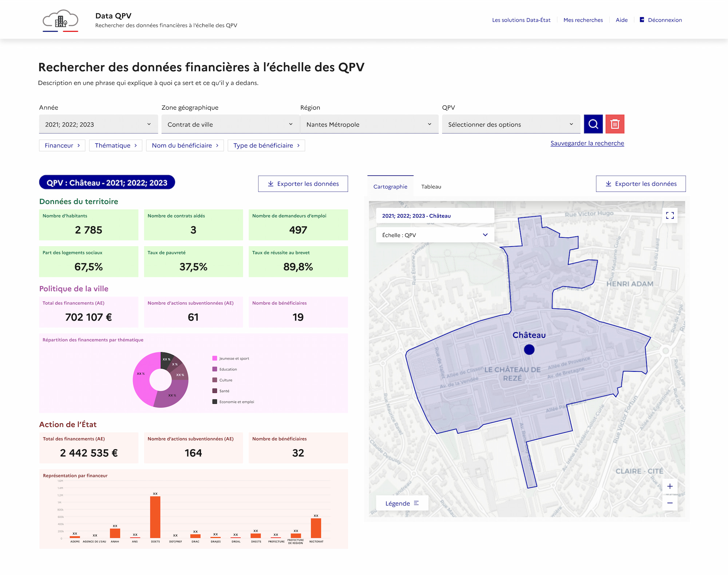Open the QPV options dropdown
This screenshot has width=728, height=575.
click(511, 124)
